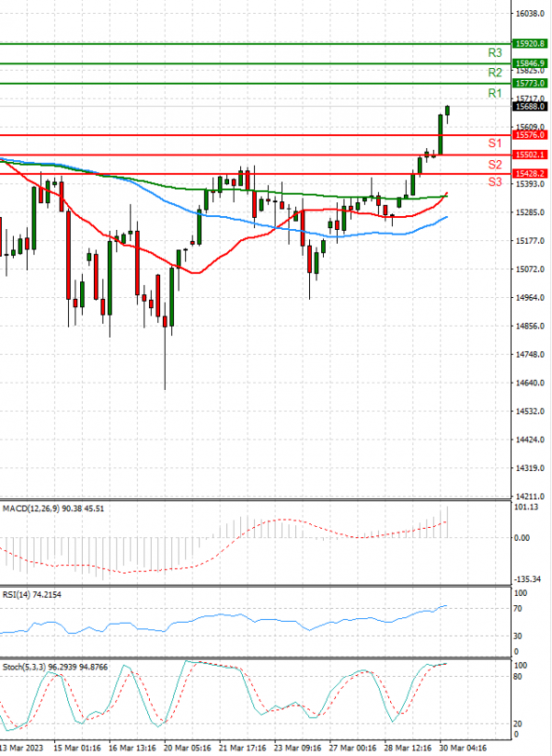Screen dimensions: 552x756
Task: Click the MACD scale value 101.13
Action: [526, 507]
